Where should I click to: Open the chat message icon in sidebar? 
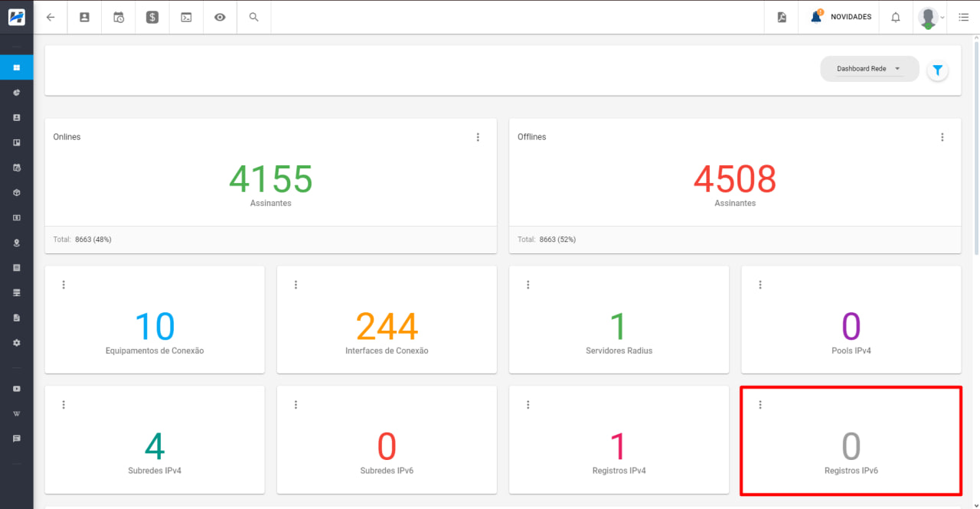[x=17, y=439]
